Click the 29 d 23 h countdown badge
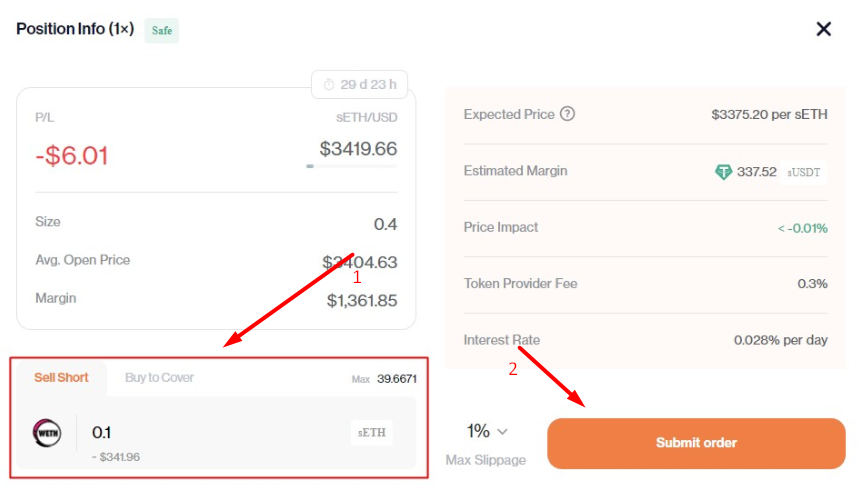The height and width of the screenshot is (488, 859). pyautogui.click(x=359, y=84)
